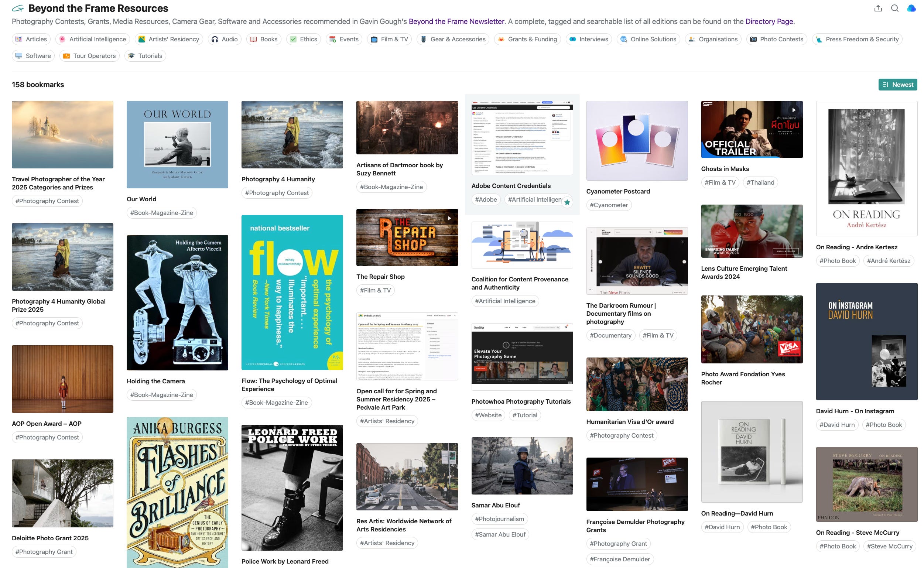
Task: Open Pedvale Art Park residency title
Action: tap(396, 399)
